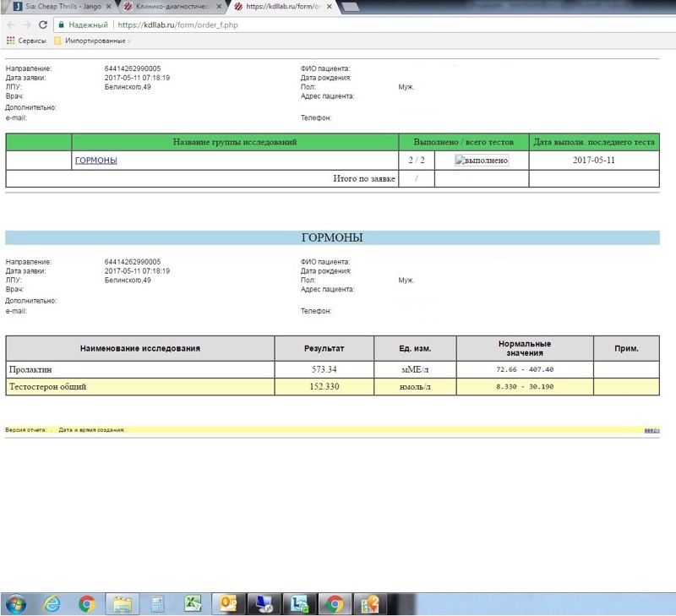The image size is (676, 616).
Task: Close the kdllab.ru form tab
Action: point(330,7)
